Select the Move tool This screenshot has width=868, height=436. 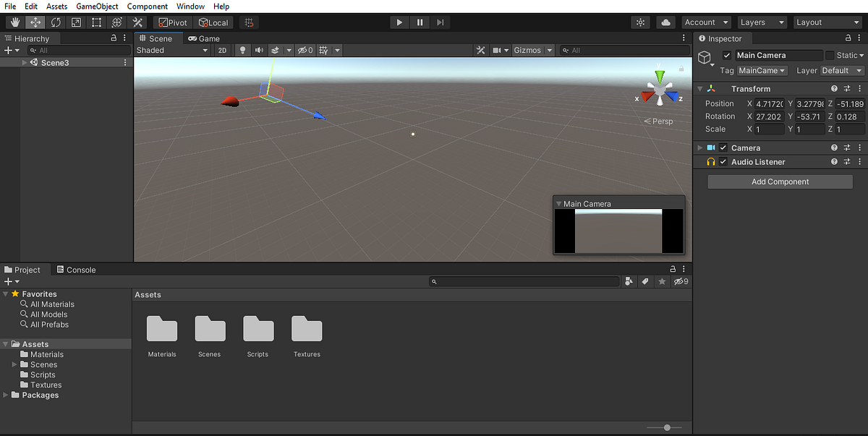35,22
